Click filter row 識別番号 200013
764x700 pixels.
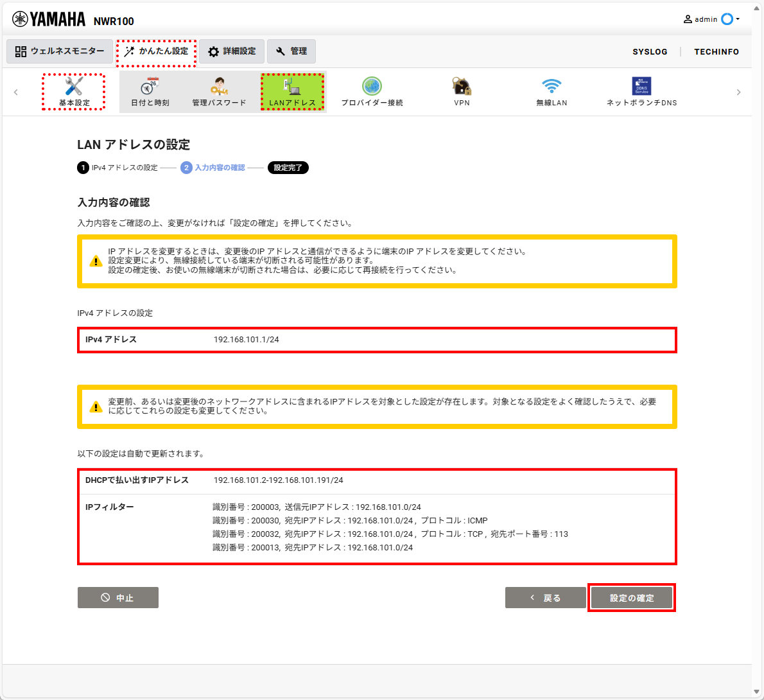point(312,547)
